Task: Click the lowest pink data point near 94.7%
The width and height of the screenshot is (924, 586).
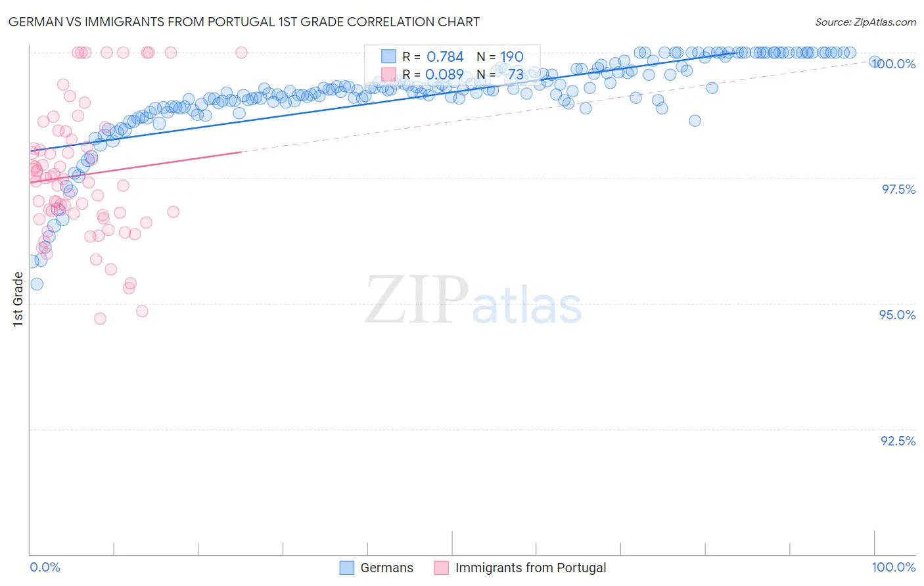Action: click(100, 319)
